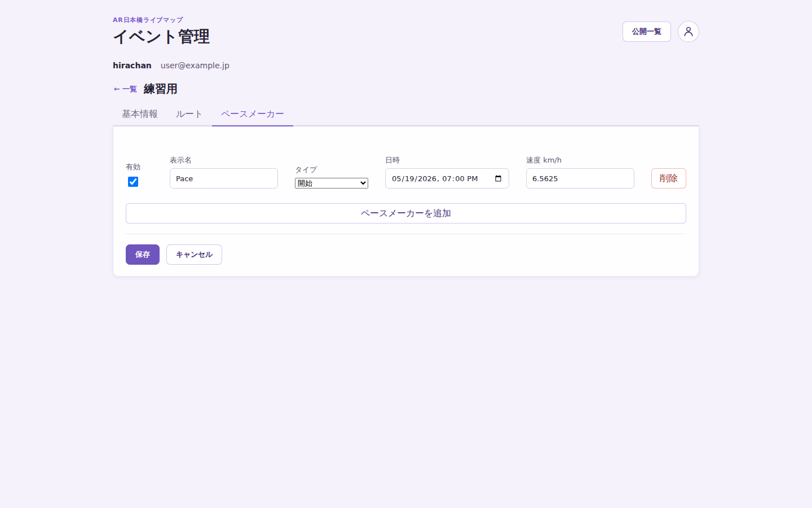
Task: Click the 公開一覧 button
Action: (x=646, y=32)
